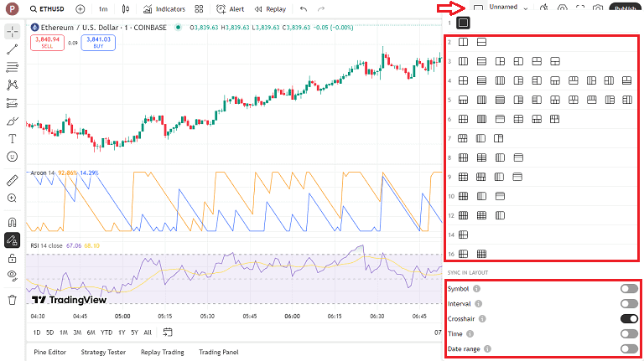Open the 1m interval dropdown
Image resolution: width=644 pixels, height=361 pixels.
click(x=102, y=9)
